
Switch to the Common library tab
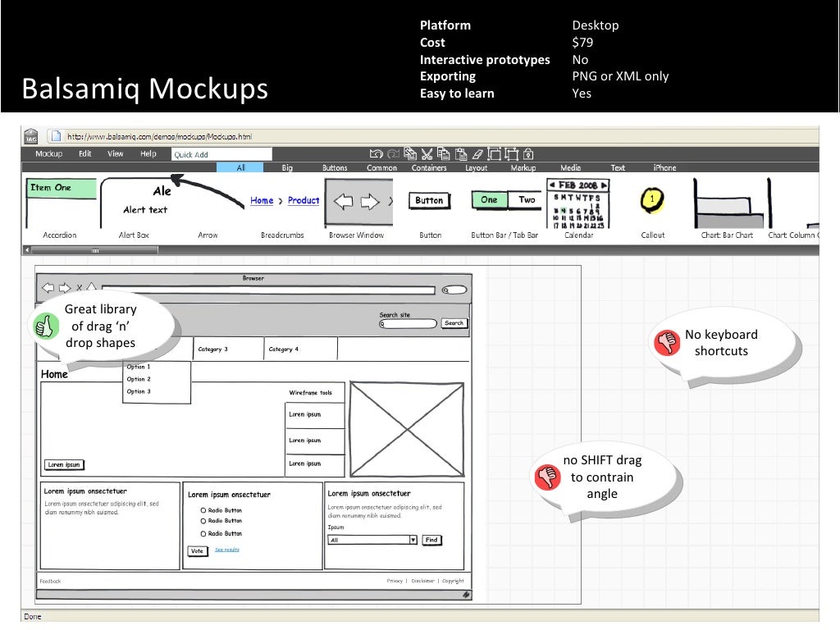382,167
